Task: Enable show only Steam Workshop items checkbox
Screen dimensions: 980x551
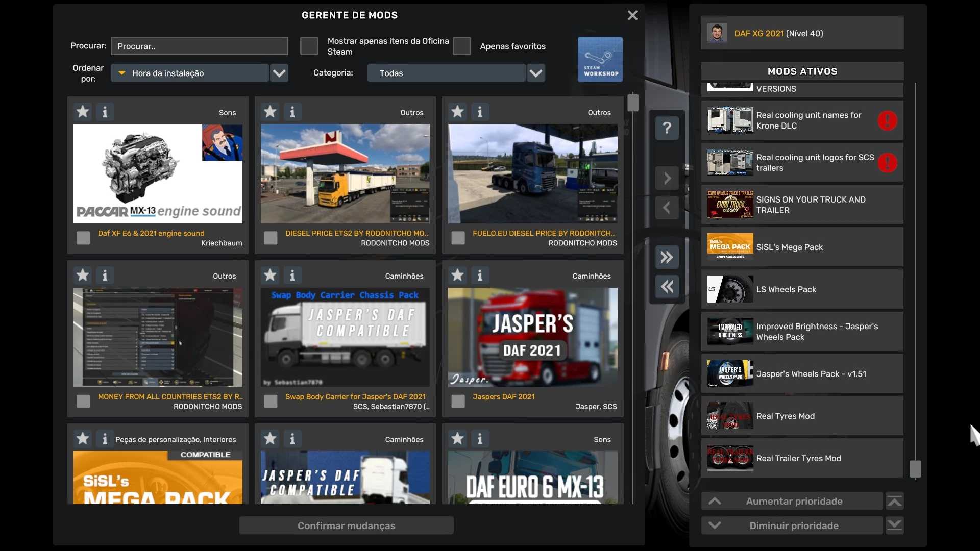Action: pos(309,46)
